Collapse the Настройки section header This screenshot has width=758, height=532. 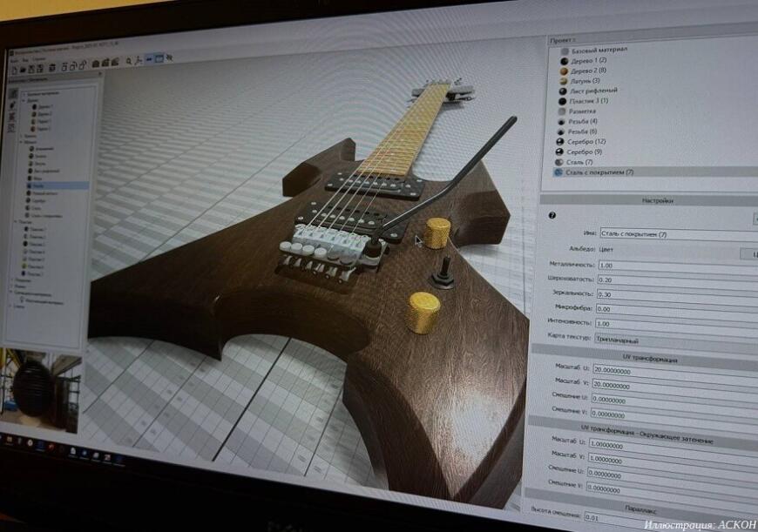(649, 200)
